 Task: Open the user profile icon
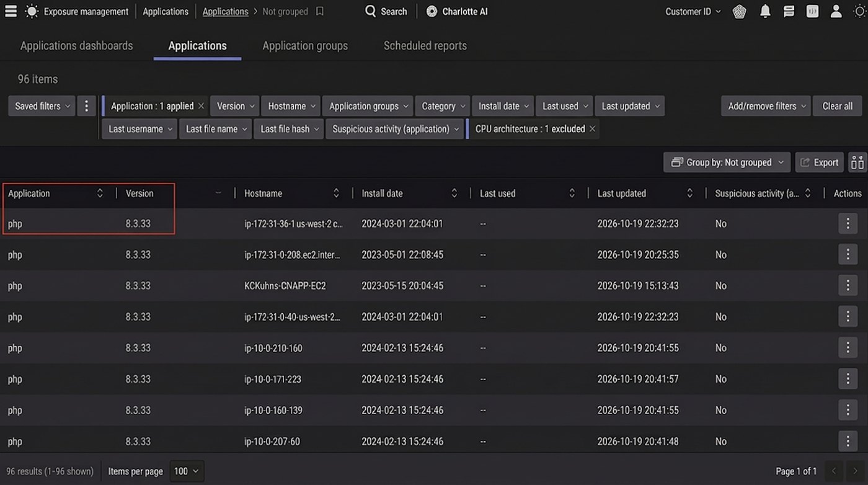click(x=836, y=11)
